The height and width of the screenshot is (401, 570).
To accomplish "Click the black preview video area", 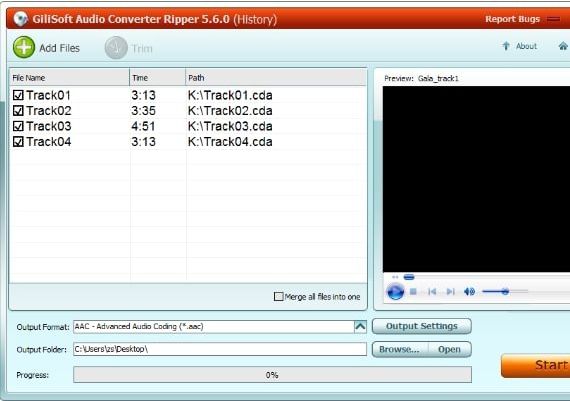I will click(476, 179).
